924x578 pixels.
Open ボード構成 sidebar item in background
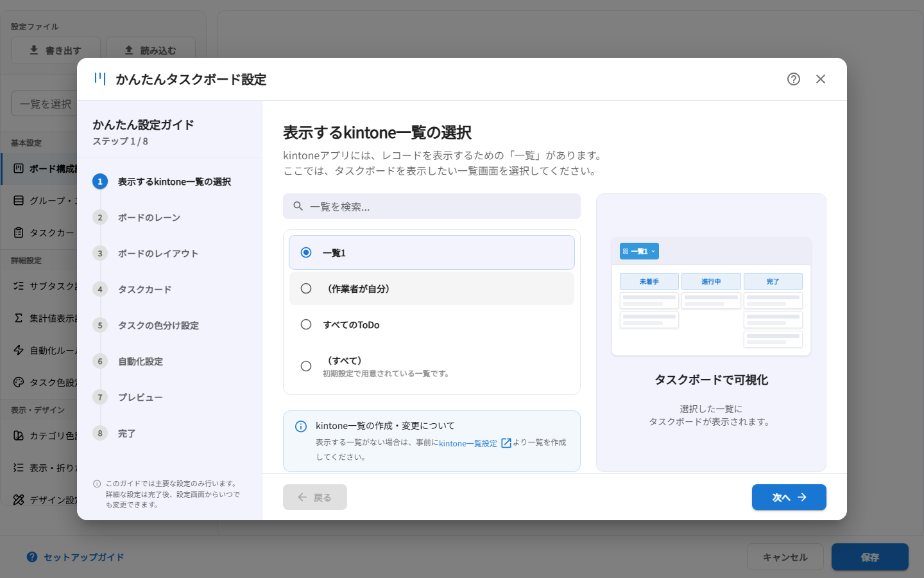40,169
